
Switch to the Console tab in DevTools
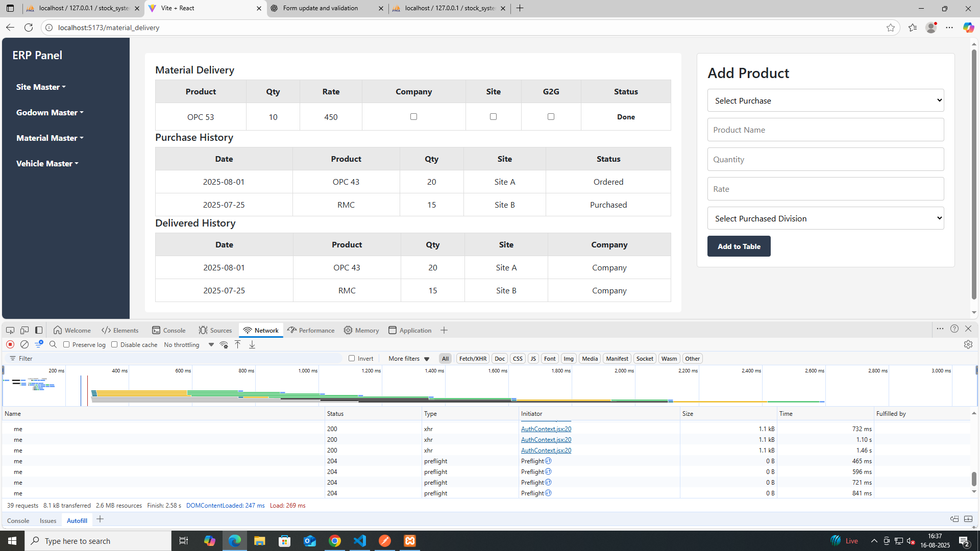click(169, 330)
